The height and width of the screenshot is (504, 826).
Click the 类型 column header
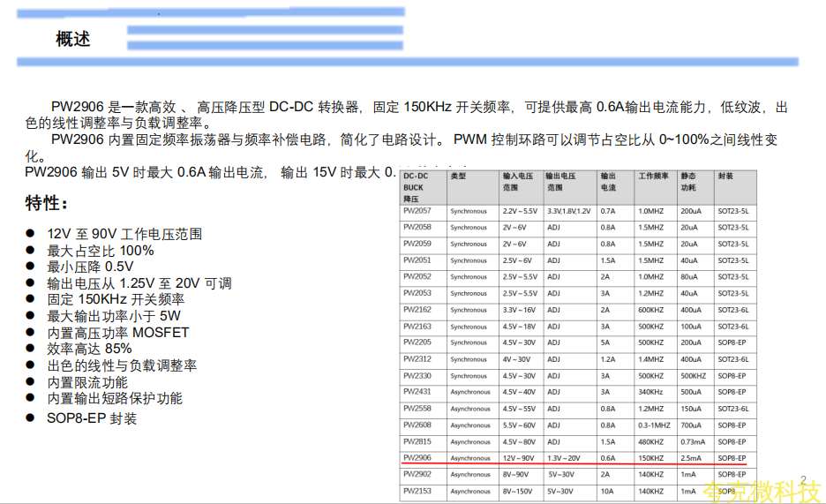458,176
